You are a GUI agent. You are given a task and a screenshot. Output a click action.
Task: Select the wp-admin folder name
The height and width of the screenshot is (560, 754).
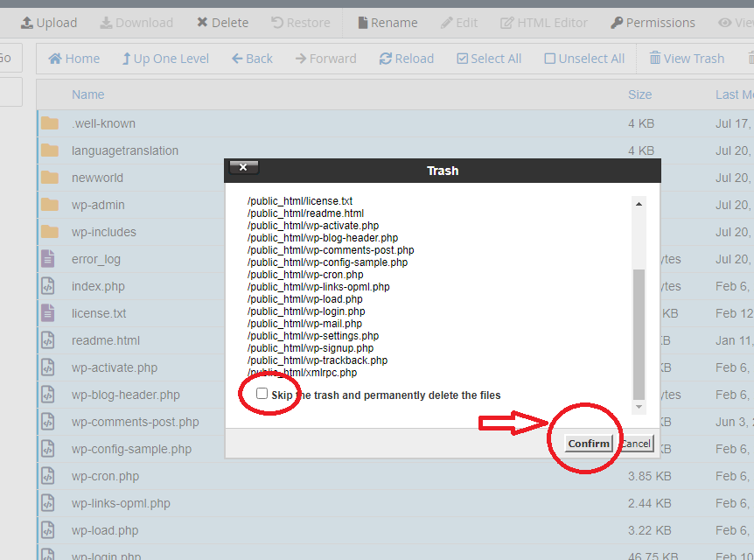point(98,205)
